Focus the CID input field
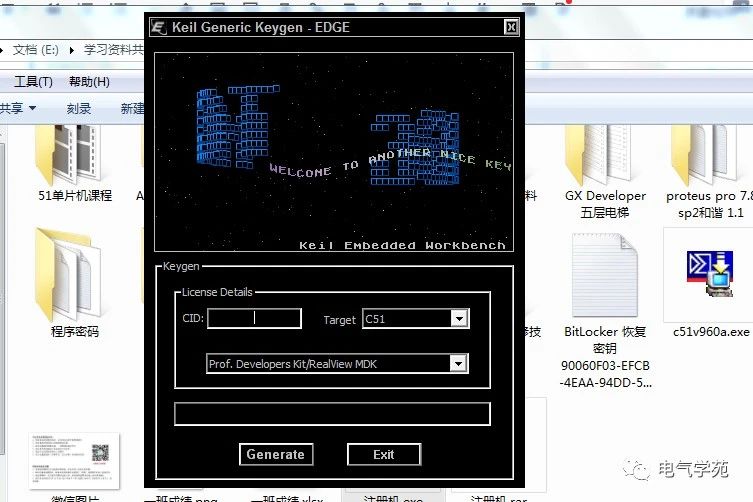Screen dimensions: 753x502 (x=254, y=318)
